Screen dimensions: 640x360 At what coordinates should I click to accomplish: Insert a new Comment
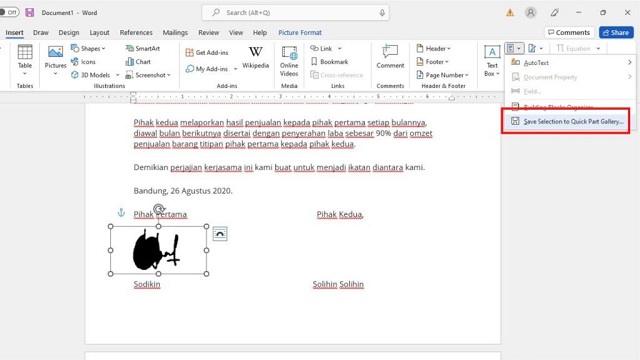coord(390,57)
